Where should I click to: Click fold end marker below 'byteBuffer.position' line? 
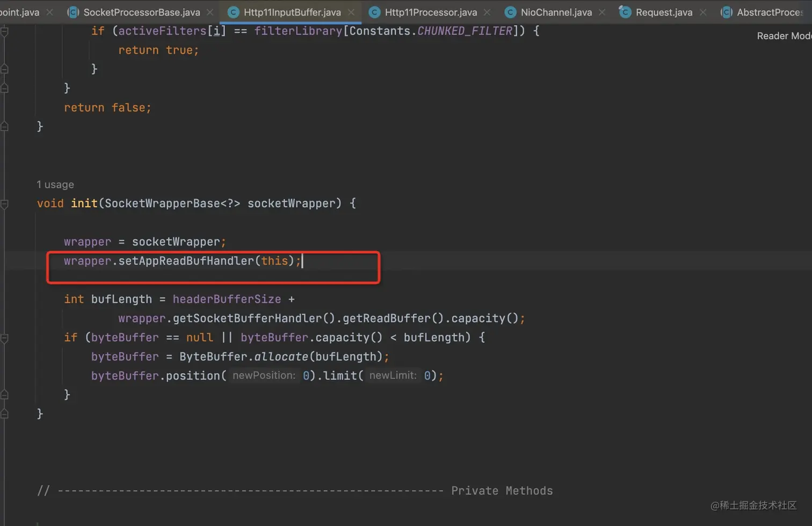click(x=4, y=395)
